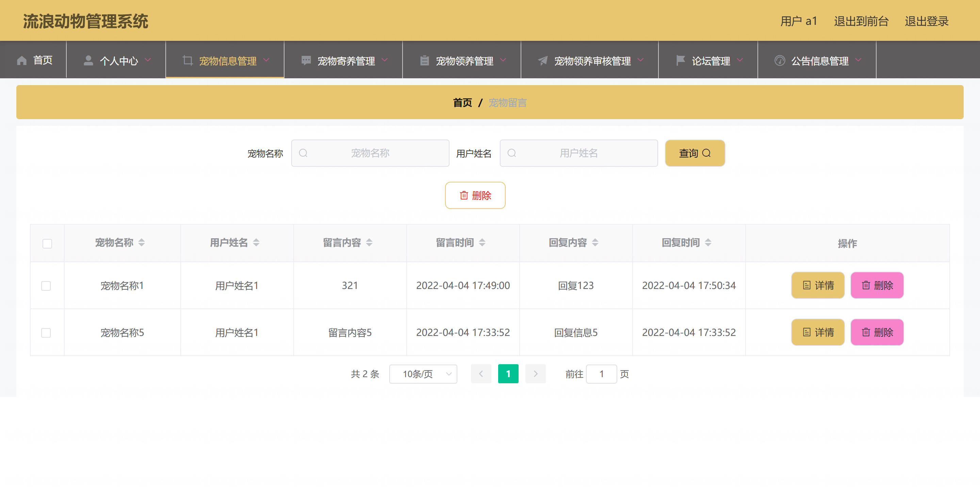Sort by 宠物名称 column arrows
The image size is (980, 499).
tap(142, 242)
